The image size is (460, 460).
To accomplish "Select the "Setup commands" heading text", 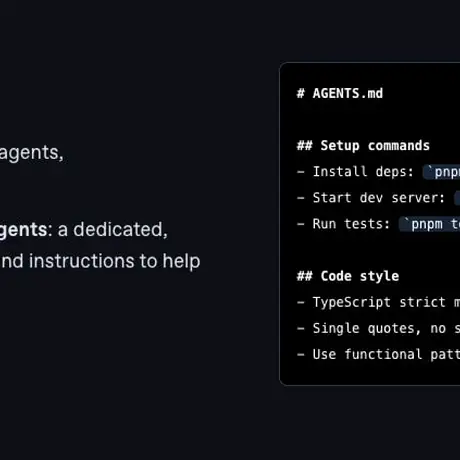I will [375, 146].
